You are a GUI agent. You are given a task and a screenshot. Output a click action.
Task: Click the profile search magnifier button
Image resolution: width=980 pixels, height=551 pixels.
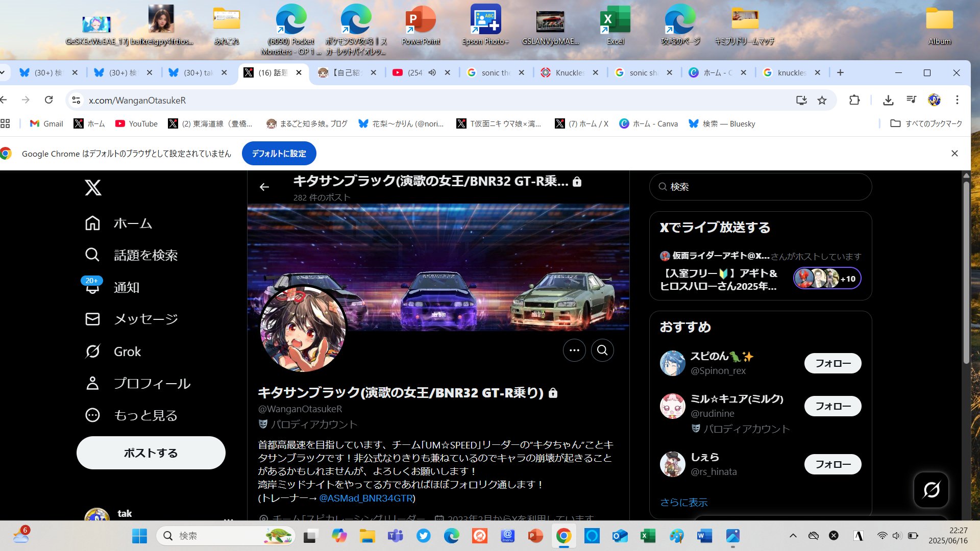pyautogui.click(x=602, y=350)
